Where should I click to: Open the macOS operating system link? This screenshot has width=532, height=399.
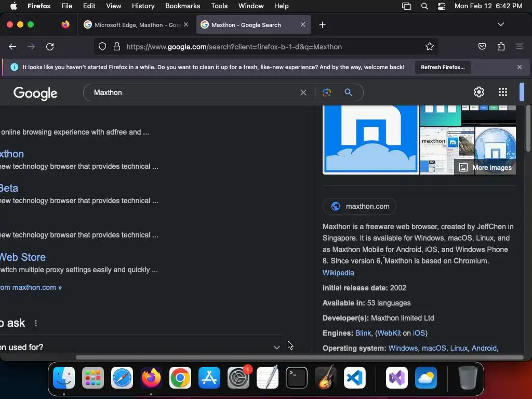(434, 348)
